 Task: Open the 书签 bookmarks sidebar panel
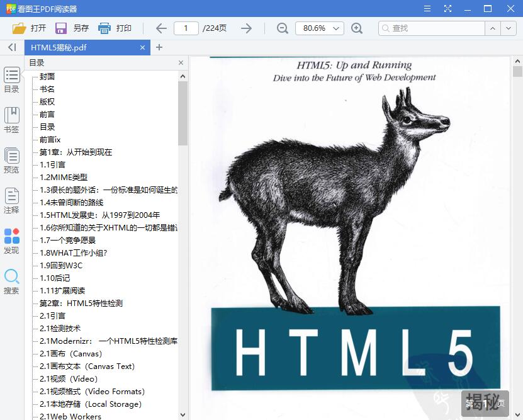click(12, 120)
